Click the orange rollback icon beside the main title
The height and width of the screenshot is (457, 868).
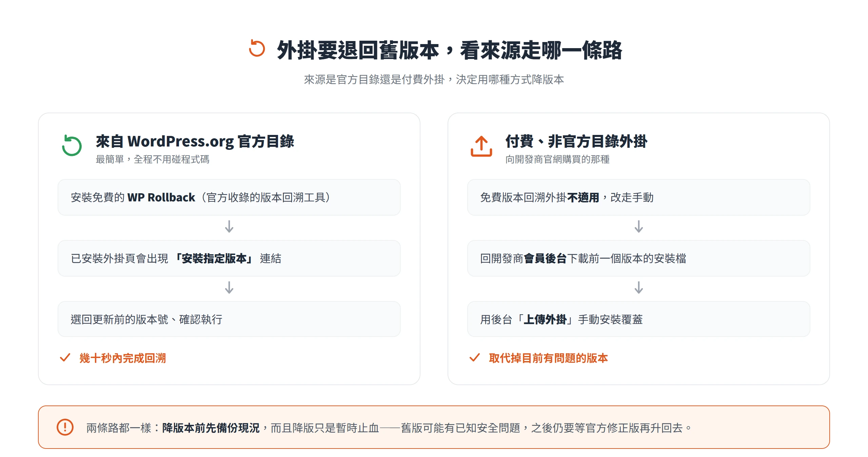click(x=257, y=48)
